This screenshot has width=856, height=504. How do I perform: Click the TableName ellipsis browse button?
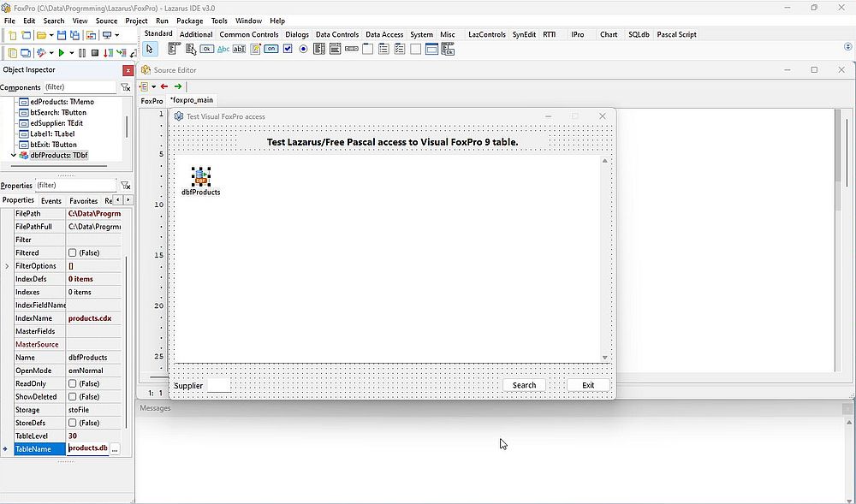click(x=115, y=449)
